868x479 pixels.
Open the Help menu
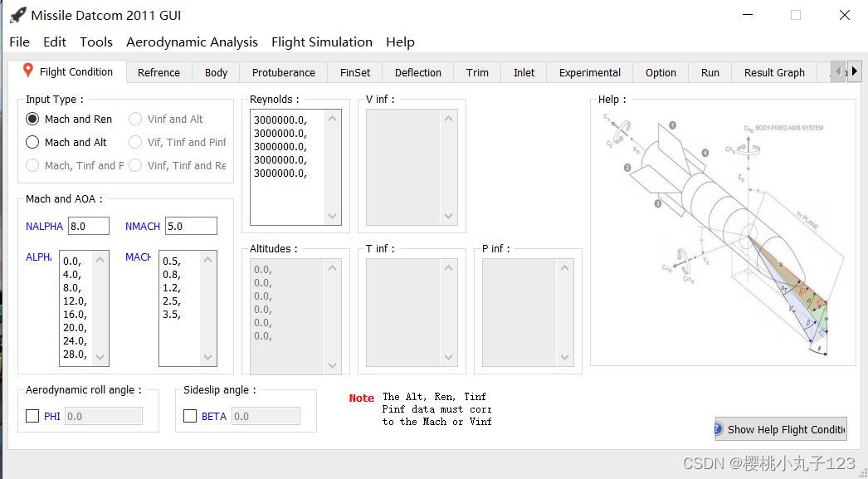pos(400,42)
